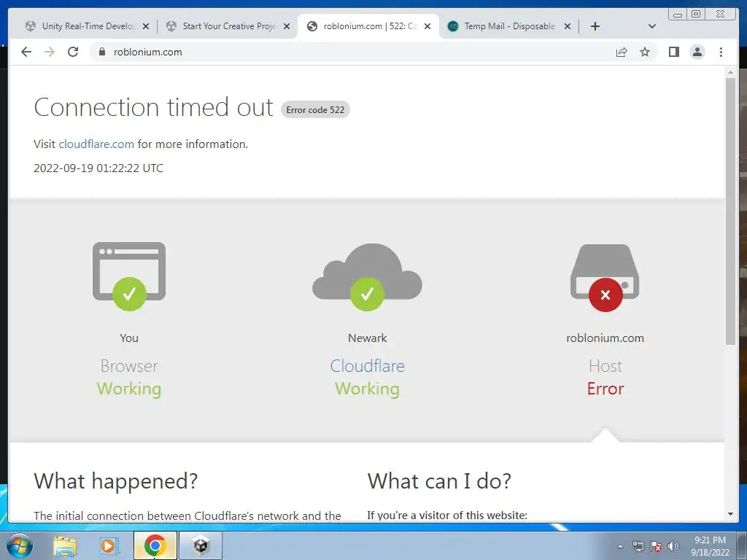Click the roblonium.com host label

pyautogui.click(x=605, y=338)
